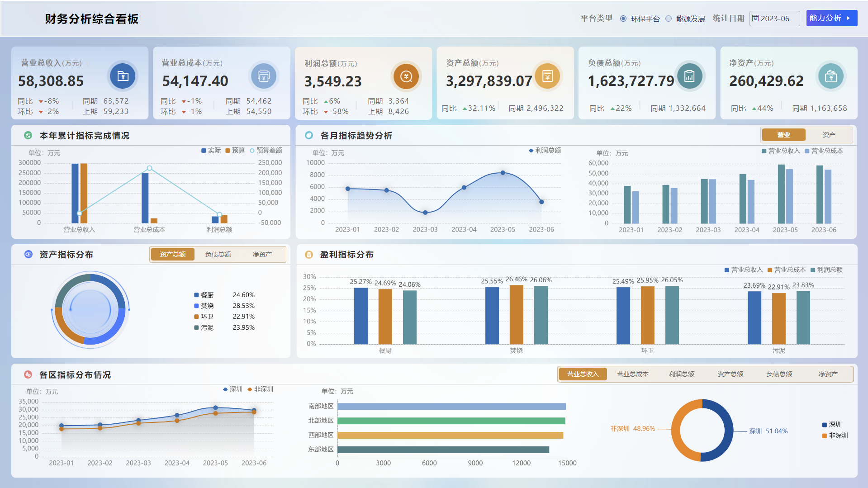The height and width of the screenshot is (488, 868).
Task: Click the 能力分析 button
Action: (x=831, y=18)
